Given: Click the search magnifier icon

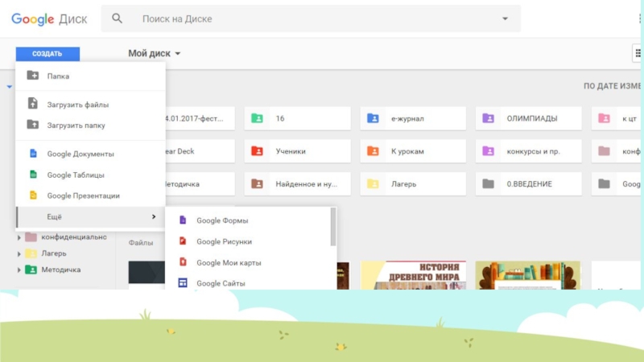Looking at the screenshot, I should pos(117,19).
